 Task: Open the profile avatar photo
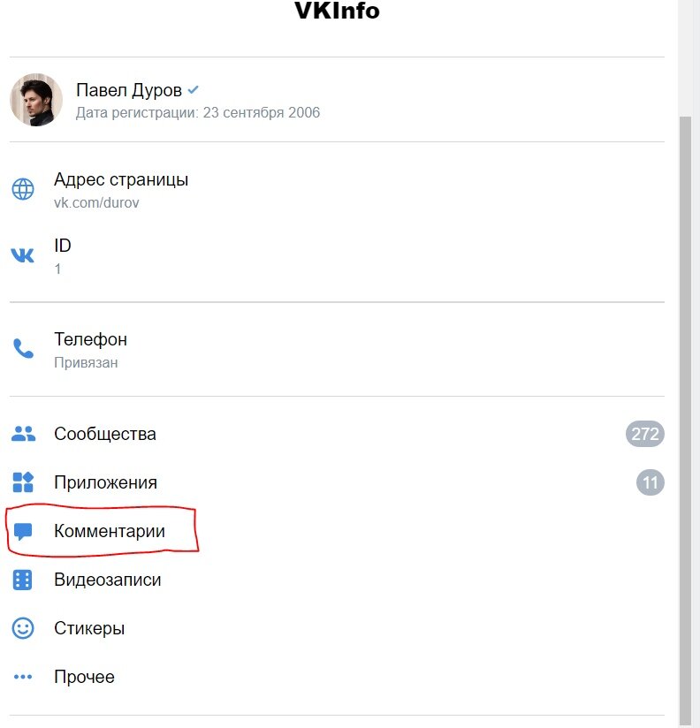[36, 99]
